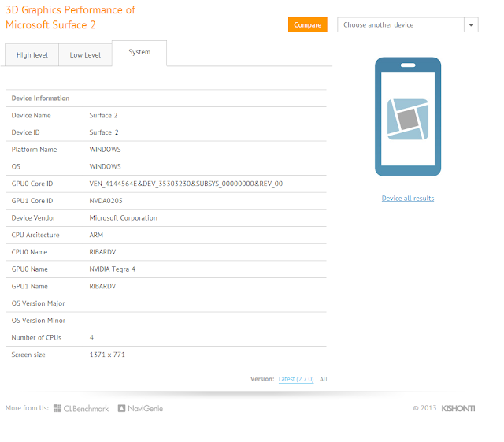This screenshot has height=442, width=504.
Task: Select the System tab
Action: [x=139, y=52]
